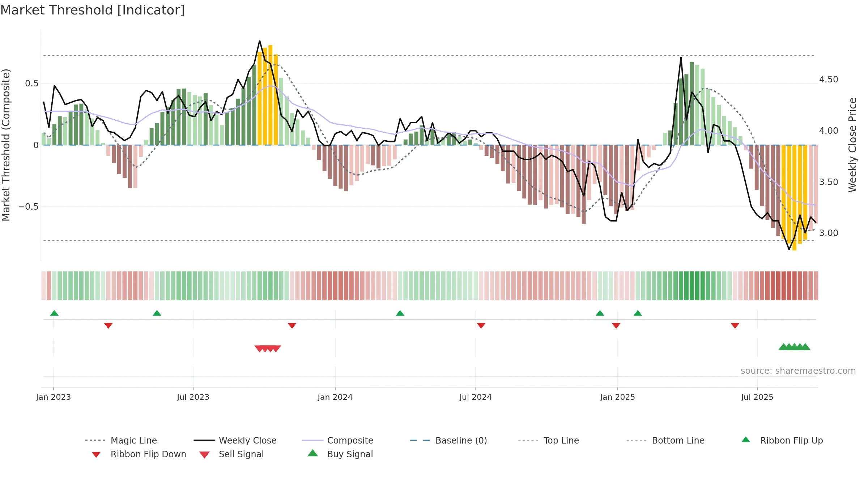Click the red flip-down triangle near November 2023
The image size is (868, 488).
tap(292, 326)
